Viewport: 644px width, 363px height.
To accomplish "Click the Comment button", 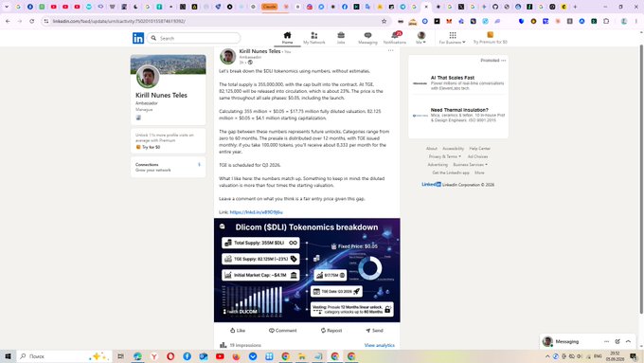I will (x=282, y=330).
